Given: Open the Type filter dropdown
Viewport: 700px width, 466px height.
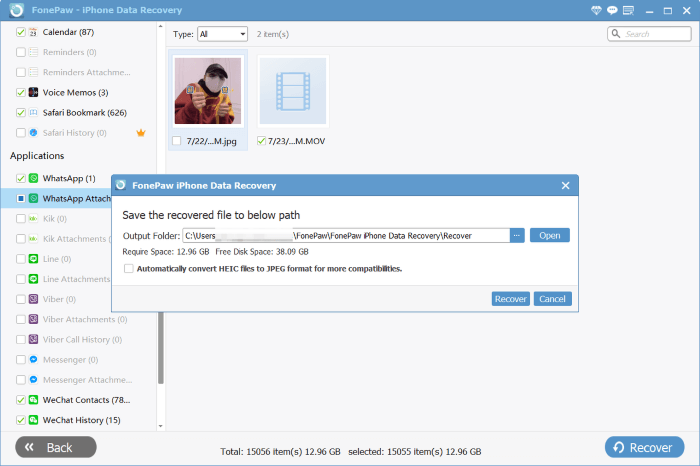Looking at the screenshot, I should 222,34.
